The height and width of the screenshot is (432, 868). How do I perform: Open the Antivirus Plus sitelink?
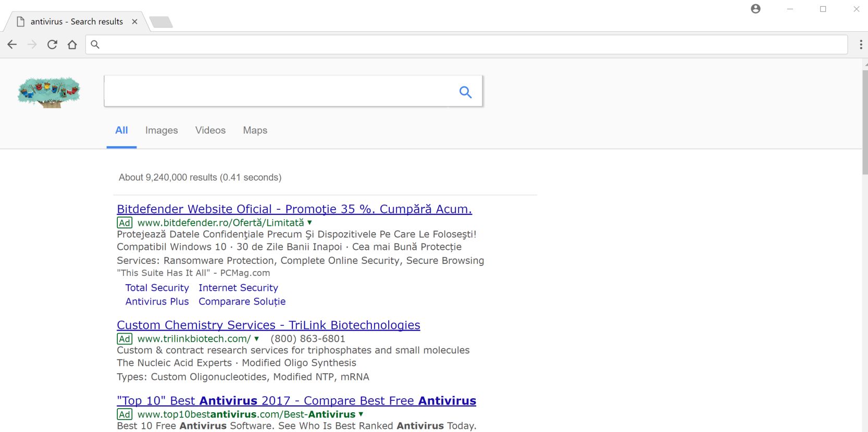[157, 301]
